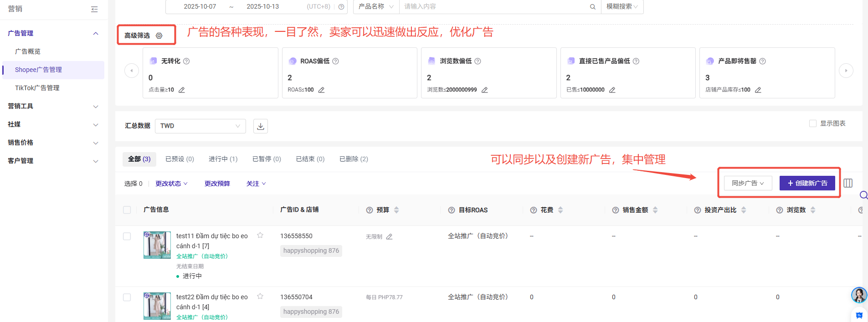Expand the 营销工具 sidebar section
This screenshot has height=322, width=868.
[53, 106]
